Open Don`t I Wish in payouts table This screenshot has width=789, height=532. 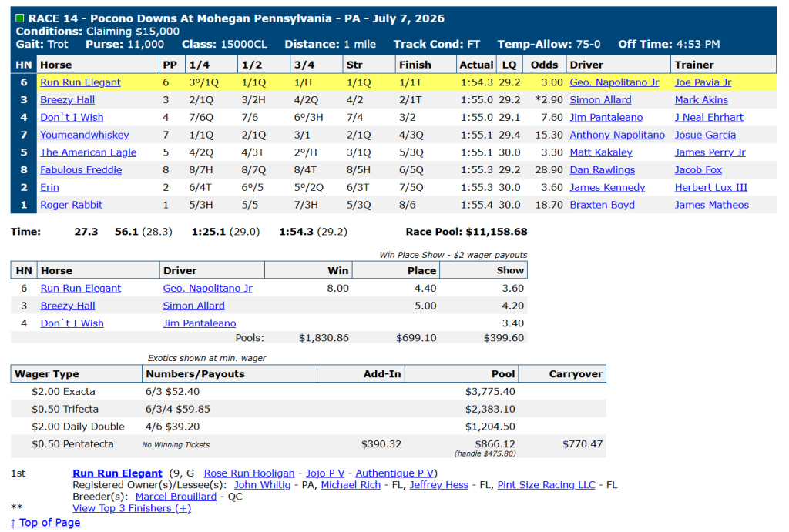[72, 323]
